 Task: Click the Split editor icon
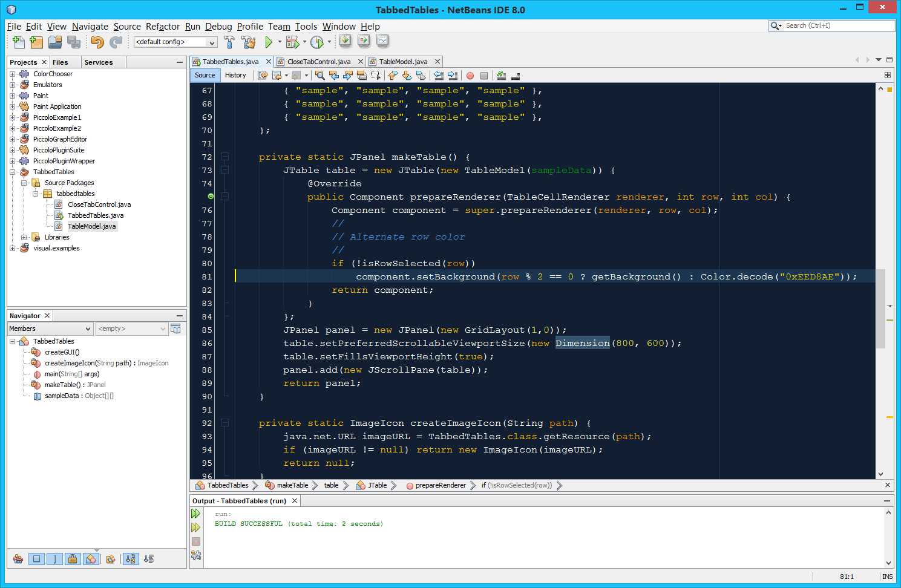pyautogui.click(x=888, y=75)
